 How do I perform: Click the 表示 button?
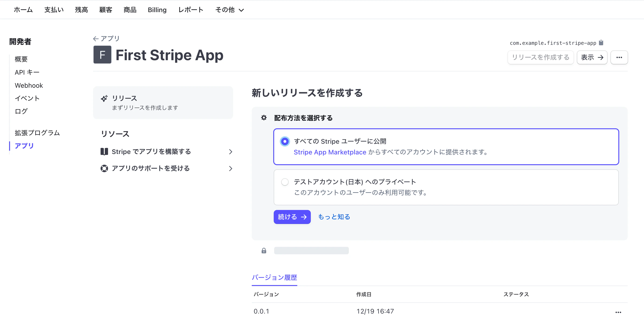tap(592, 57)
